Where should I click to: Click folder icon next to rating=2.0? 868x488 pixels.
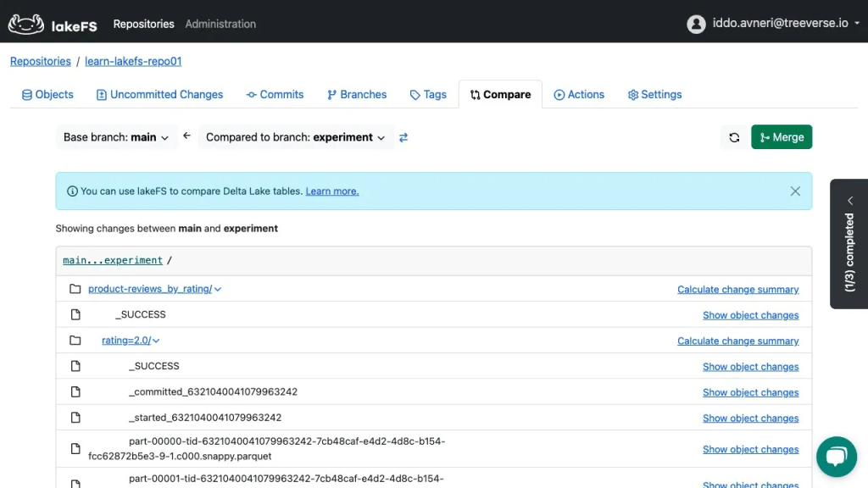click(75, 341)
